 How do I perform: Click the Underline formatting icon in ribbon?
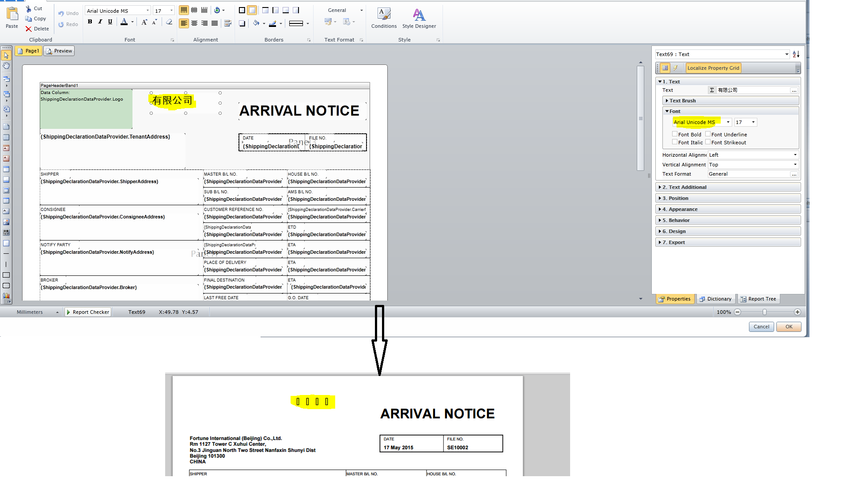coord(110,22)
